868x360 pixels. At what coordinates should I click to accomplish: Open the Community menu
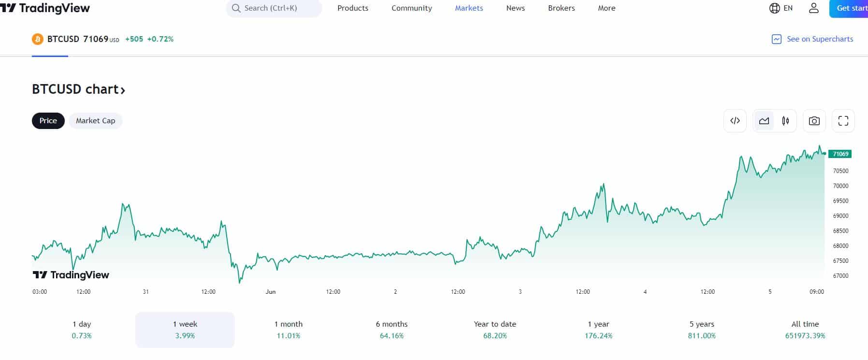412,8
